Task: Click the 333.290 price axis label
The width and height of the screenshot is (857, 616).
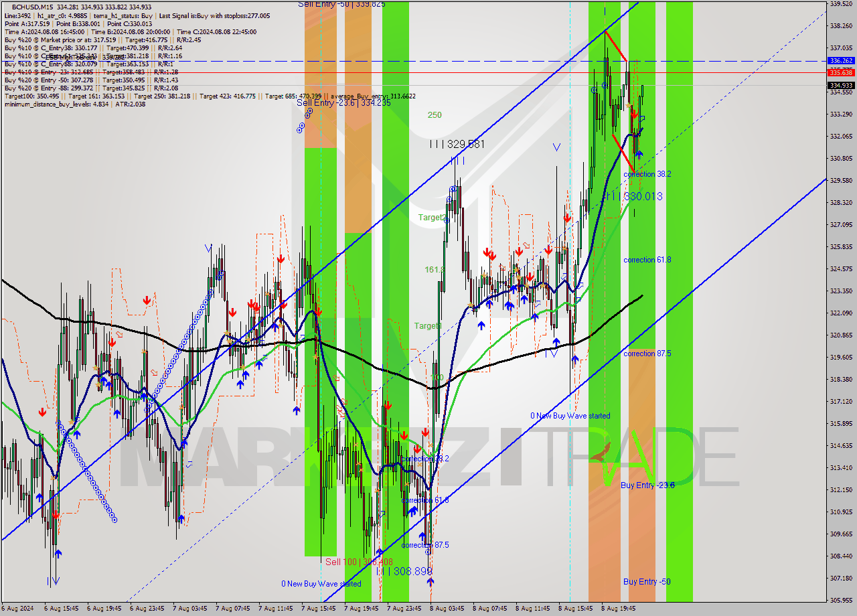Action: pos(841,114)
